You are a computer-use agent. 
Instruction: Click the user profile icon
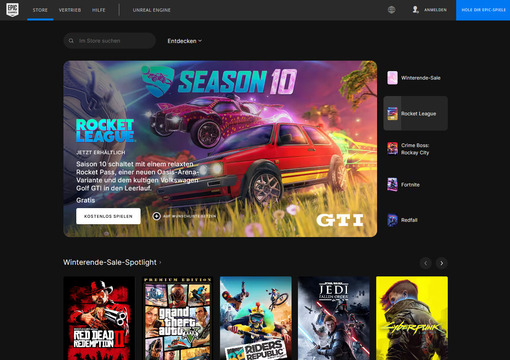[415, 10]
